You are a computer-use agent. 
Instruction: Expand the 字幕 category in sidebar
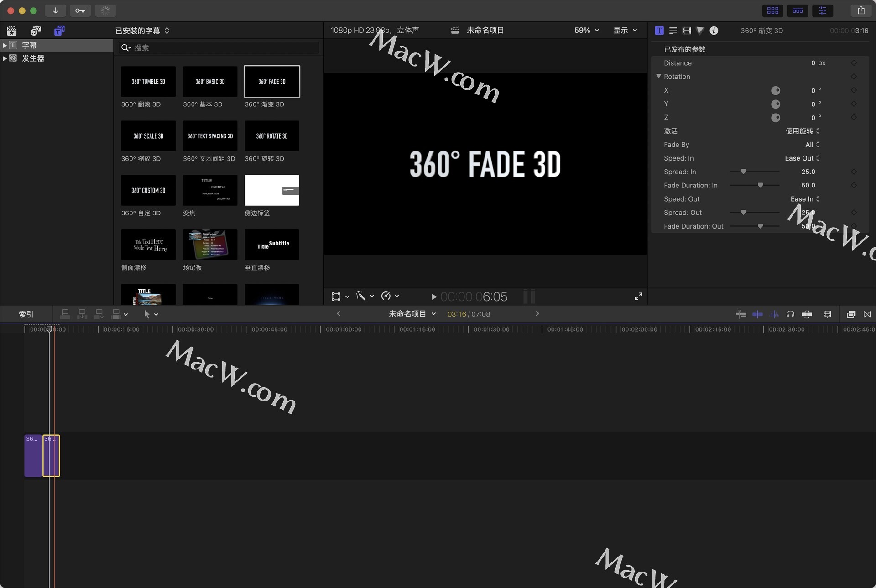[x=5, y=45]
